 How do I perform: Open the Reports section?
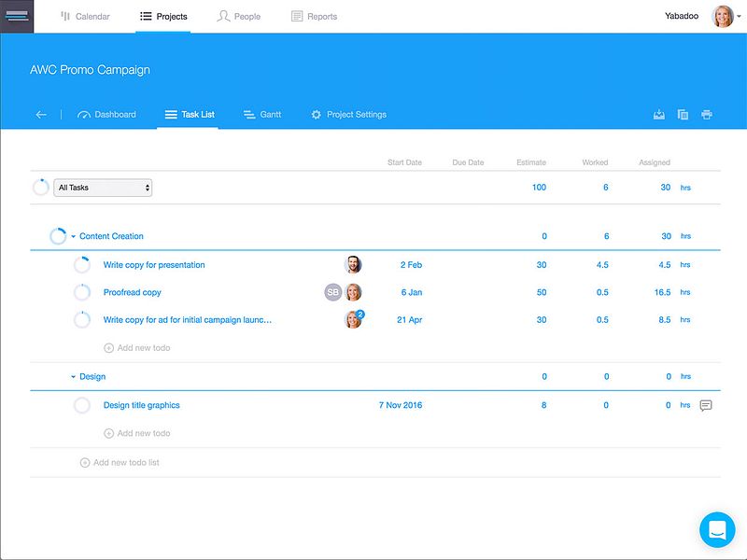pos(314,15)
